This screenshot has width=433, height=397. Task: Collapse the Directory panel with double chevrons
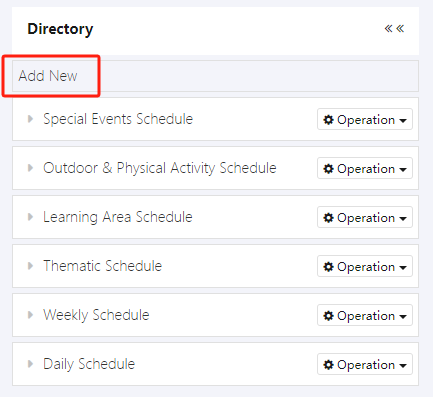point(394,29)
